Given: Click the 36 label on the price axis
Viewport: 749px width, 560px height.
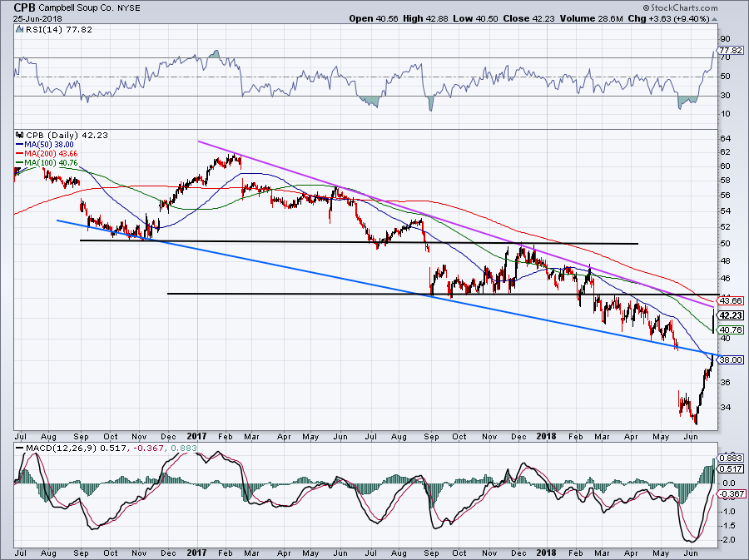Looking at the screenshot, I should pos(725,383).
